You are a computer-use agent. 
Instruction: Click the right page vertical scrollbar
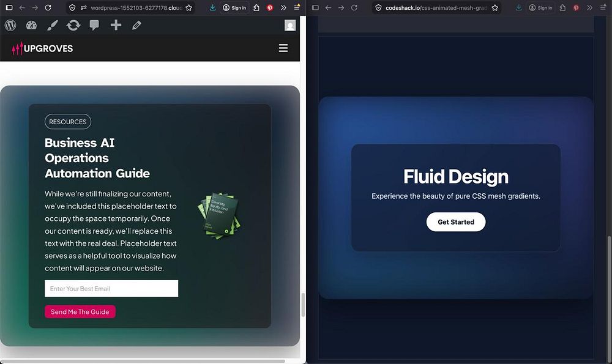609,299
